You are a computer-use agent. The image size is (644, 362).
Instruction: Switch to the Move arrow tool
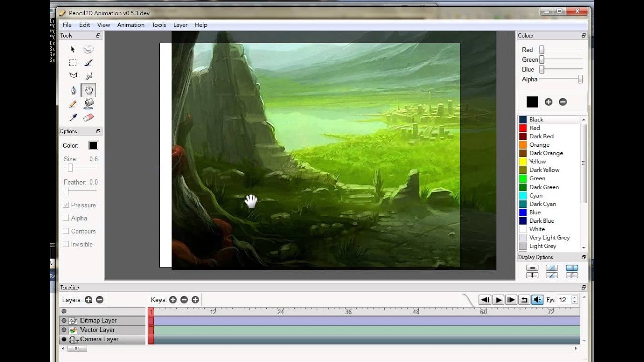(72, 49)
